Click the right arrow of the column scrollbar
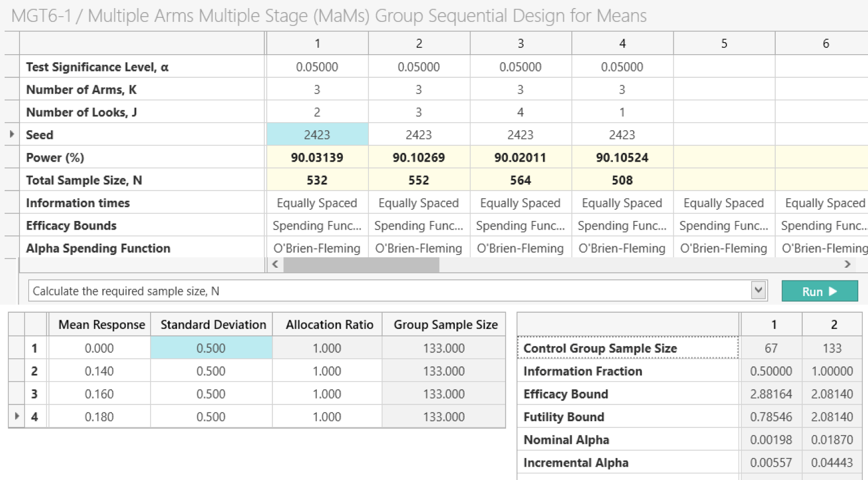 point(847,264)
